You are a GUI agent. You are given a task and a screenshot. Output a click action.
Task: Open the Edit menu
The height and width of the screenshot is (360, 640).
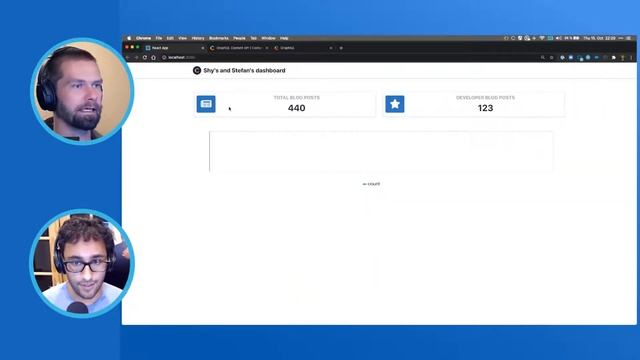coord(170,38)
